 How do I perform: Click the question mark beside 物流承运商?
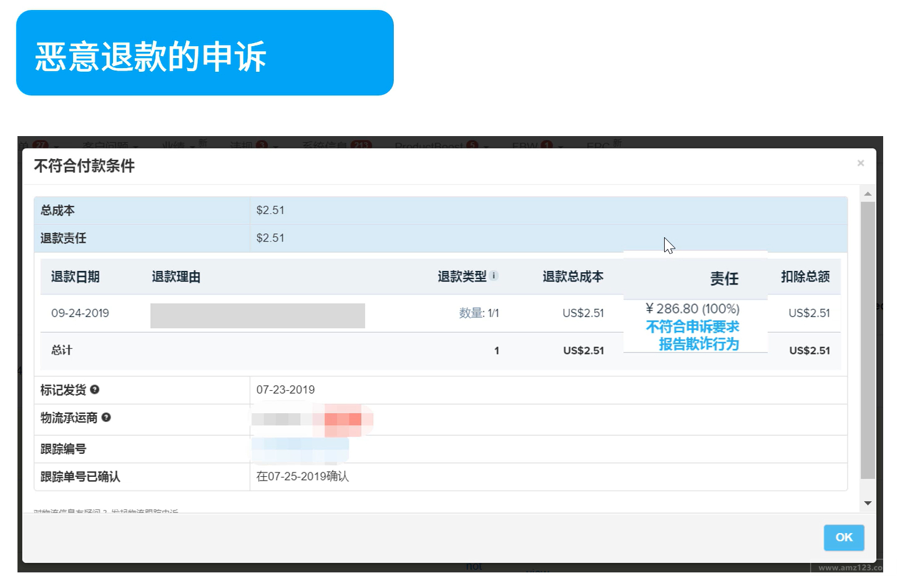(106, 418)
